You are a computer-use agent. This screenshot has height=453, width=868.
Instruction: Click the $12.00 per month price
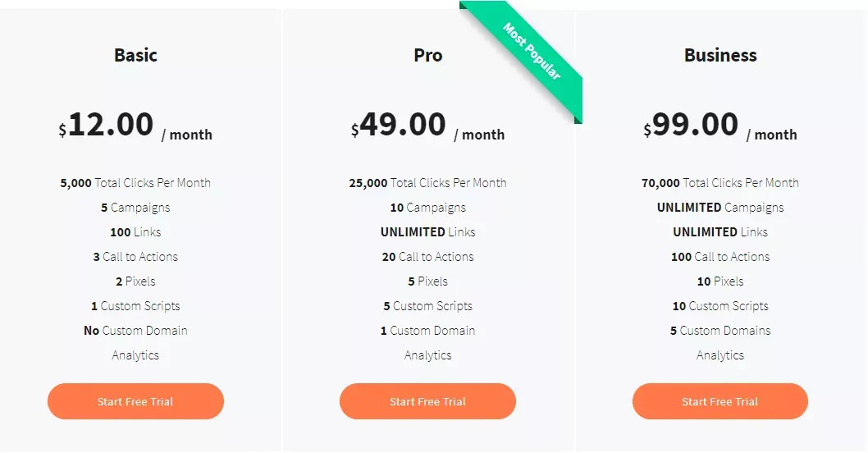tap(135, 126)
